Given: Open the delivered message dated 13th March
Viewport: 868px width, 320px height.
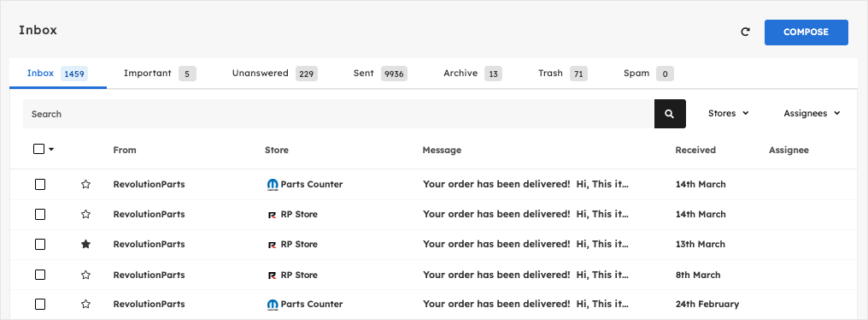Looking at the screenshot, I should coord(526,244).
